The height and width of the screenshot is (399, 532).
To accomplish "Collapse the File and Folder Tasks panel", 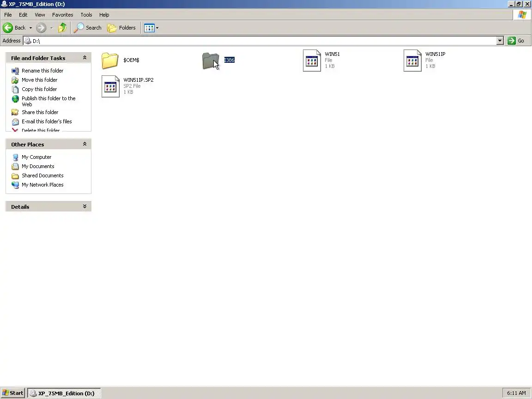I will (x=85, y=58).
